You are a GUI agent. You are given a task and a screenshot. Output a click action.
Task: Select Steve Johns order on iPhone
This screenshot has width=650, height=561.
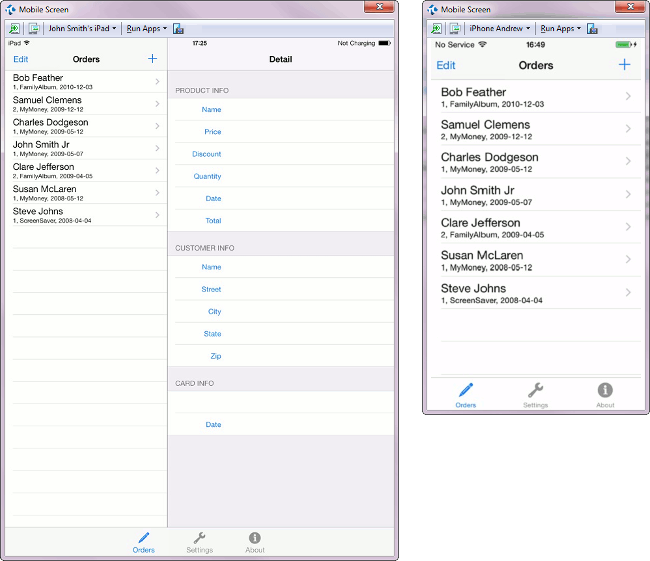point(536,293)
